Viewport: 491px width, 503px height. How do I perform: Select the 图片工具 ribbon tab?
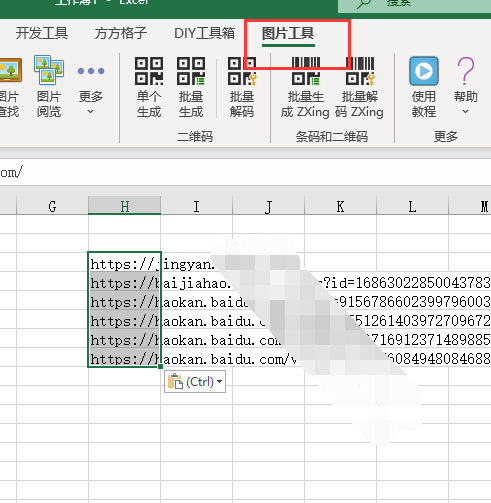click(x=288, y=33)
